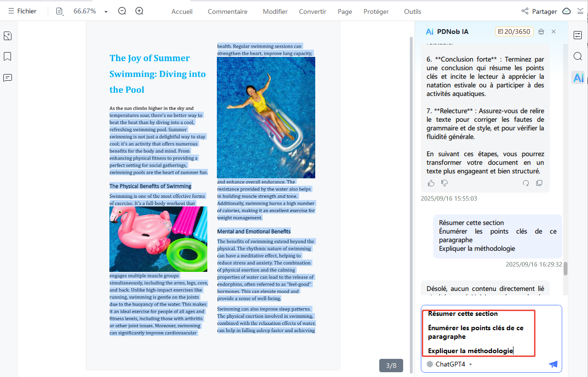
Task: Expand the 66.67% zoom level dropdown
Action: coord(106,11)
